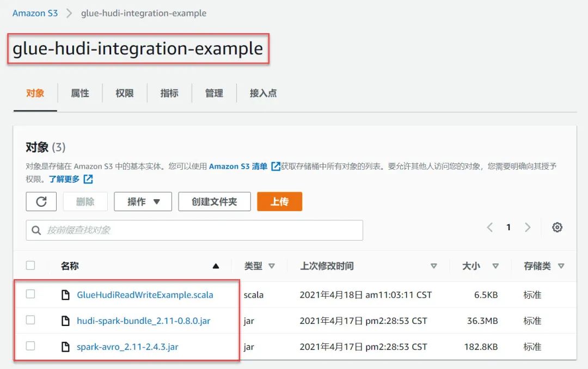Sort by 存储类 column arrow
The width and height of the screenshot is (588, 369).
(561, 266)
